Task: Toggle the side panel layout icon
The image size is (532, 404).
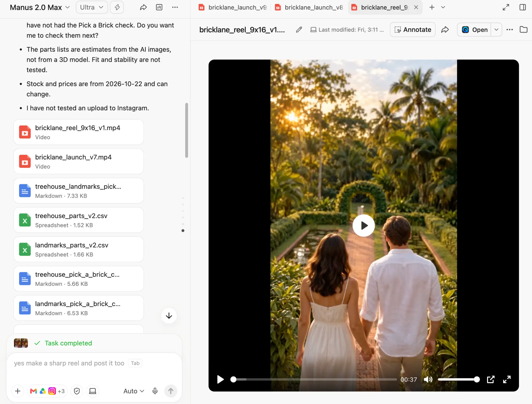Action: pyautogui.click(x=523, y=7)
